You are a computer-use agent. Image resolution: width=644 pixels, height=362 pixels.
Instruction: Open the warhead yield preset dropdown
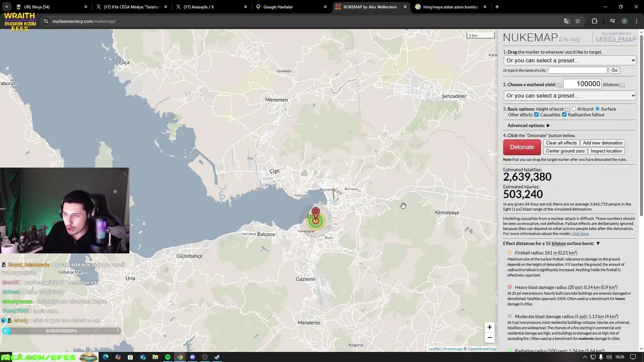tap(570, 96)
